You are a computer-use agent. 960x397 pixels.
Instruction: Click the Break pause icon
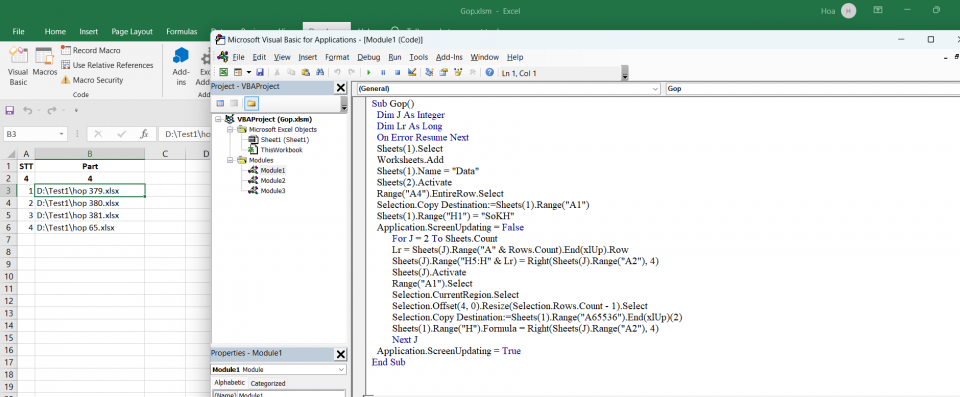click(383, 72)
